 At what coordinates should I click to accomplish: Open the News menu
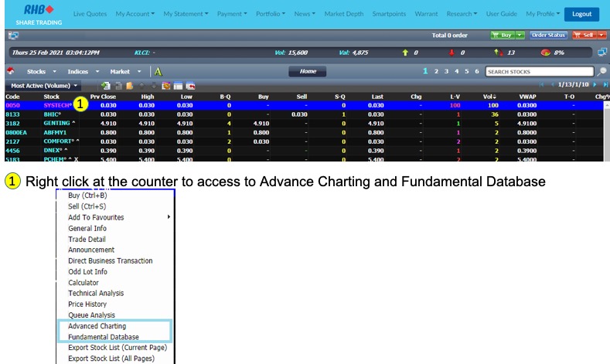(x=305, y=14)
